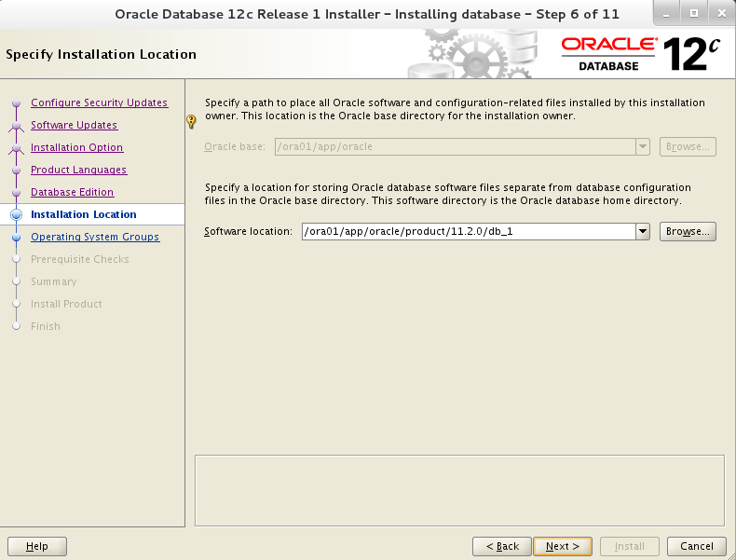The image size is (736, 560).
Task: Expand the Software location dropdown arrow
Action: 642,231
